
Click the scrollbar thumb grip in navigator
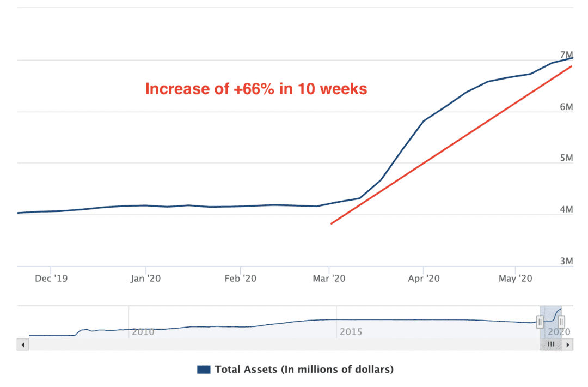coord(551,344)
